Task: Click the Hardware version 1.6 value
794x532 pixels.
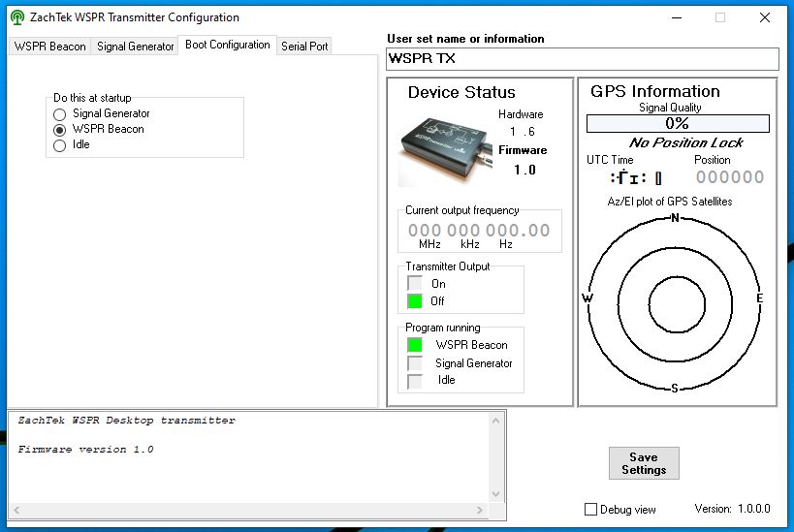Action: tap(523, 132)
